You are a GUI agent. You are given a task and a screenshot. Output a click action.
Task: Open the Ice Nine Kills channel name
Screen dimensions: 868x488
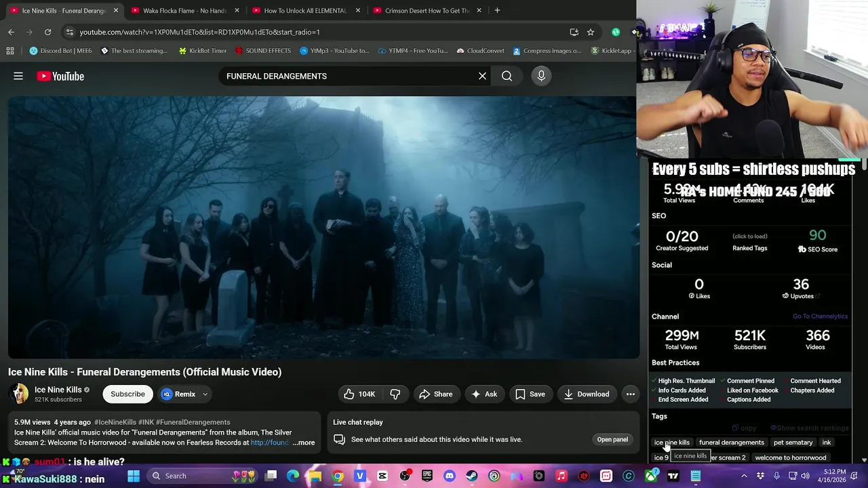tap(58, 390)
